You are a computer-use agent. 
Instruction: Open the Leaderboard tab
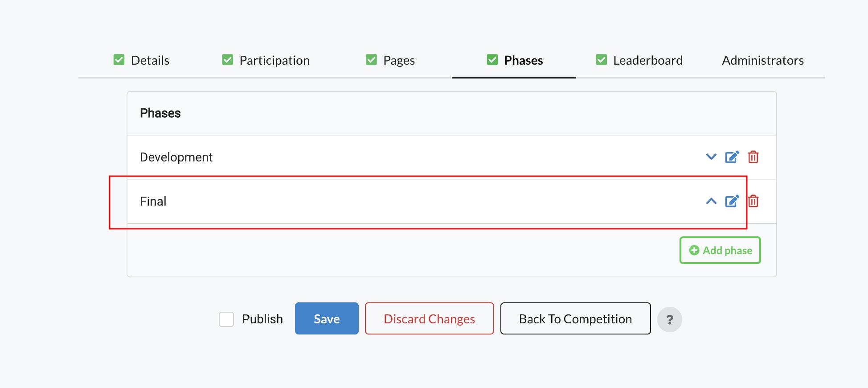(639, 60)
